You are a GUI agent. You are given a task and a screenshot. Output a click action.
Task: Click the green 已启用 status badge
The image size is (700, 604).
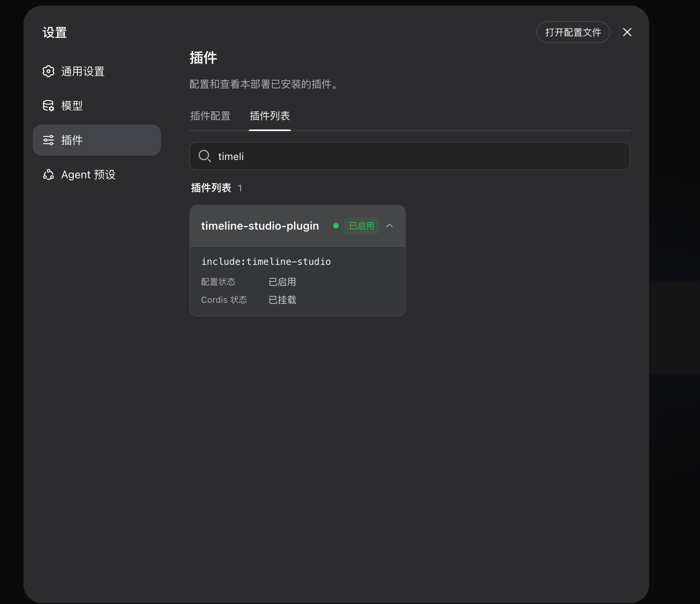coord(362,226)
